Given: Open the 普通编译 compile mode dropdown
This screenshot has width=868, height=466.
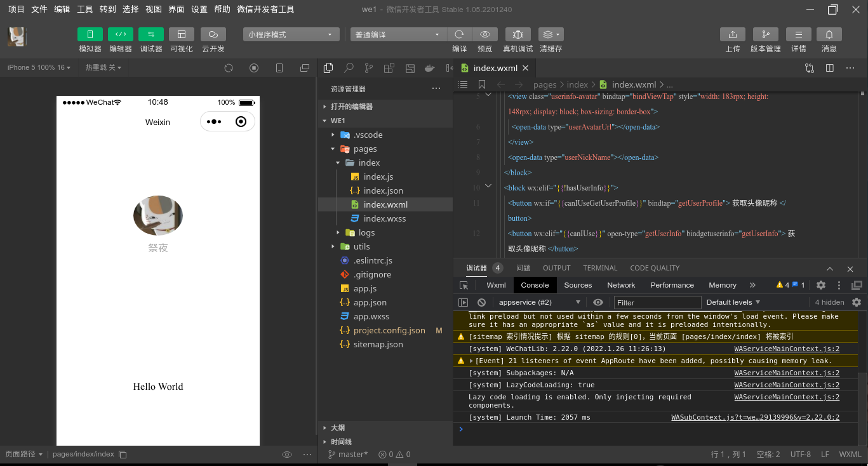Looking at the screenshot, I should [399, 34].
